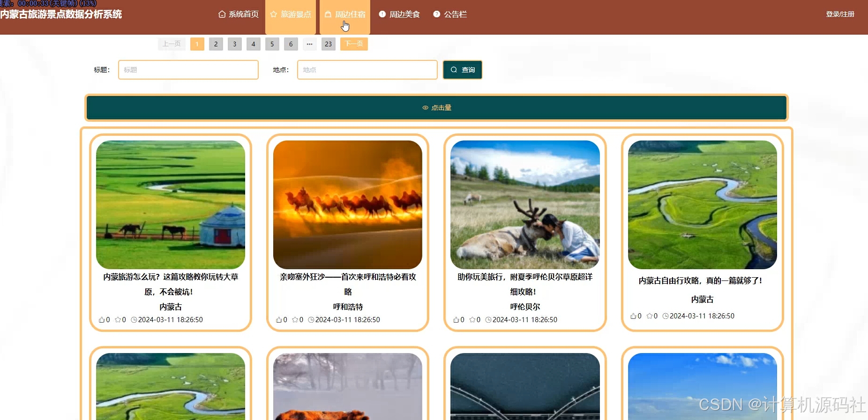Select page 2 in pagination
868x420 pixels.
coord(216,44)
